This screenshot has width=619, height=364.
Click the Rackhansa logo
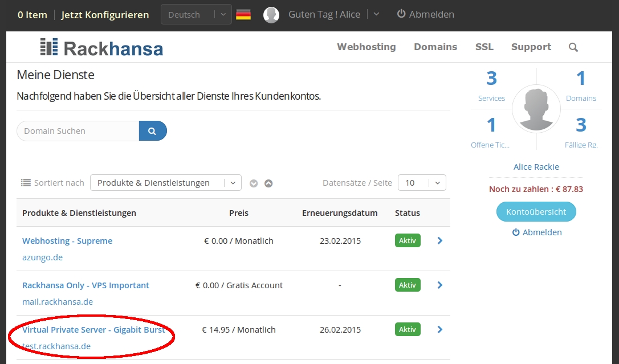coord(101,47)
